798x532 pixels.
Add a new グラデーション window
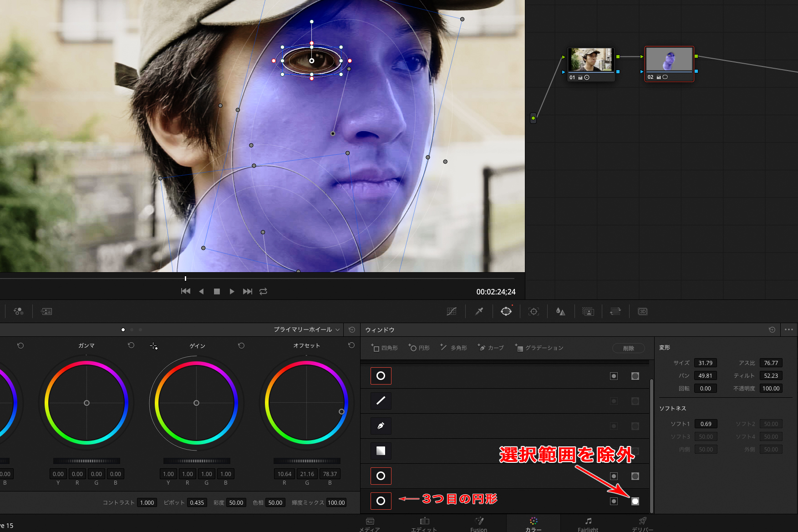click(x=539, y=348)
